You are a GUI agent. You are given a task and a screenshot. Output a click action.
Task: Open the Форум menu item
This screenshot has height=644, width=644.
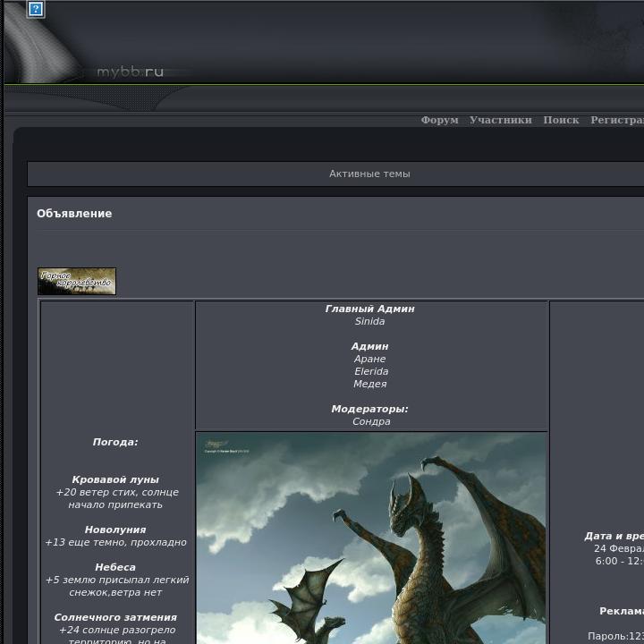[x=439, y=120]
